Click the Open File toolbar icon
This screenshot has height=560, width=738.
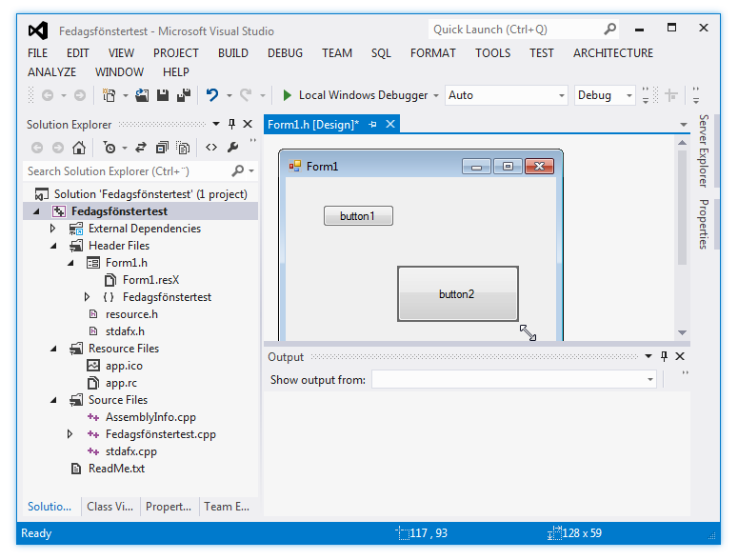pos(142,95)
